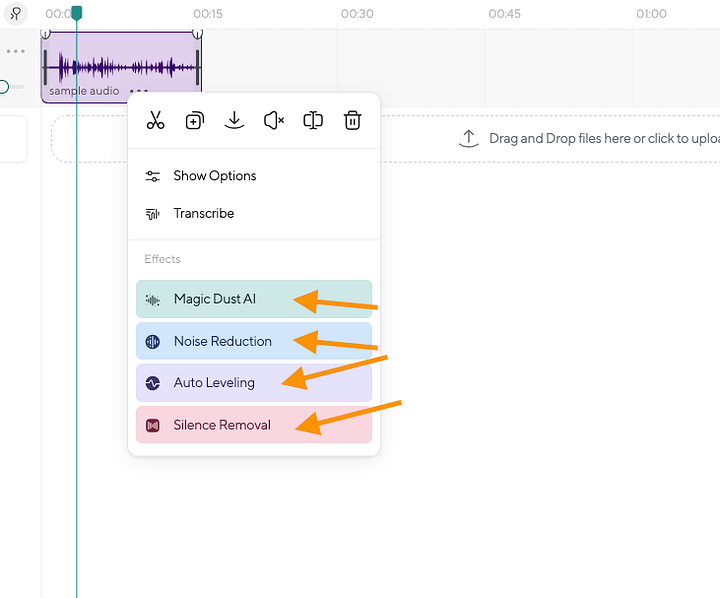Click the teal playhead marker on ruler
The image size is (720, 598).
77,13
